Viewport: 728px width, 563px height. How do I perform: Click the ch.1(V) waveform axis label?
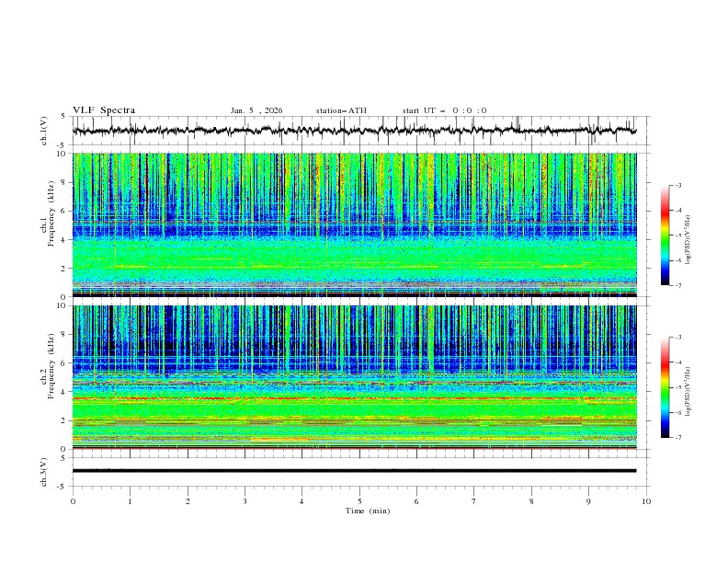[45, 131]
